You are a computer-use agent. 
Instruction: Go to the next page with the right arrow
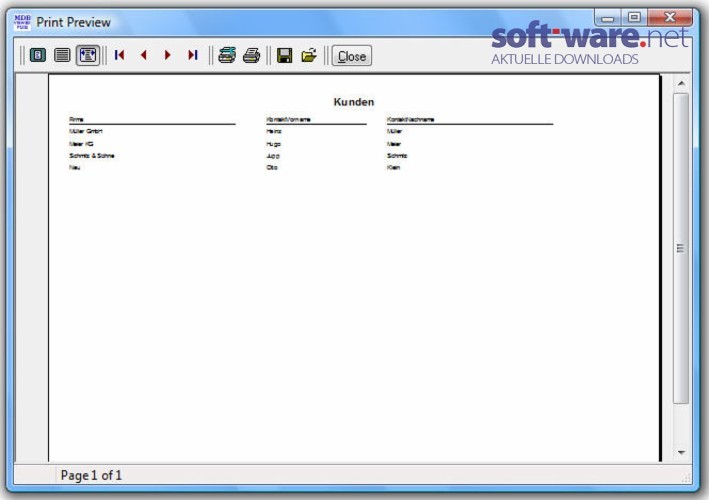coord(168,55)
